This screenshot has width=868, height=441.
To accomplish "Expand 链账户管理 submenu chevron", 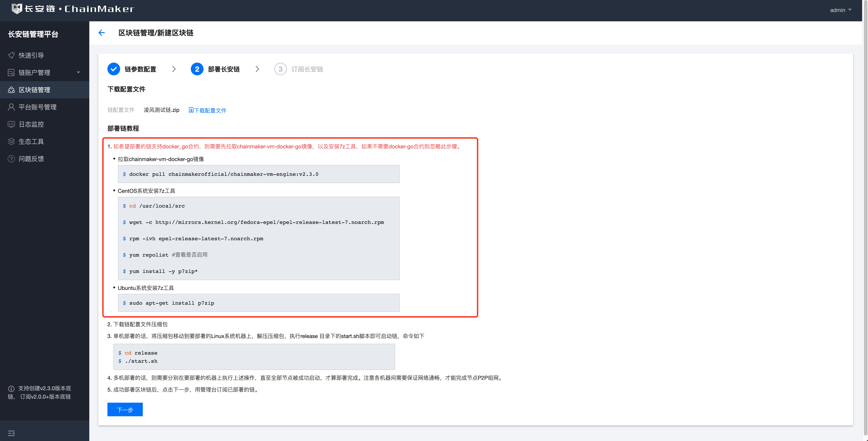I will [x=78, y=72].
